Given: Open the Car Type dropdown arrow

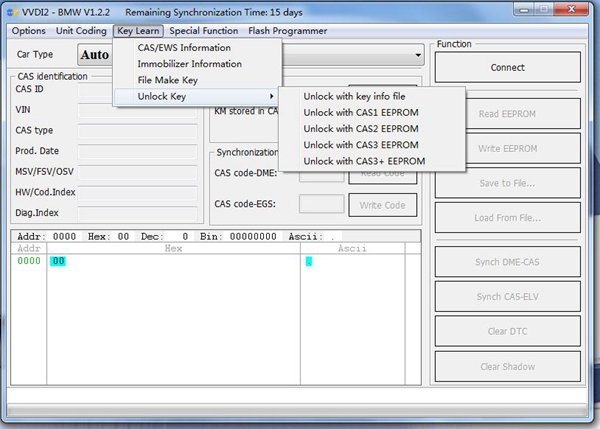Looking at the screenshot, I should [418, 55].
